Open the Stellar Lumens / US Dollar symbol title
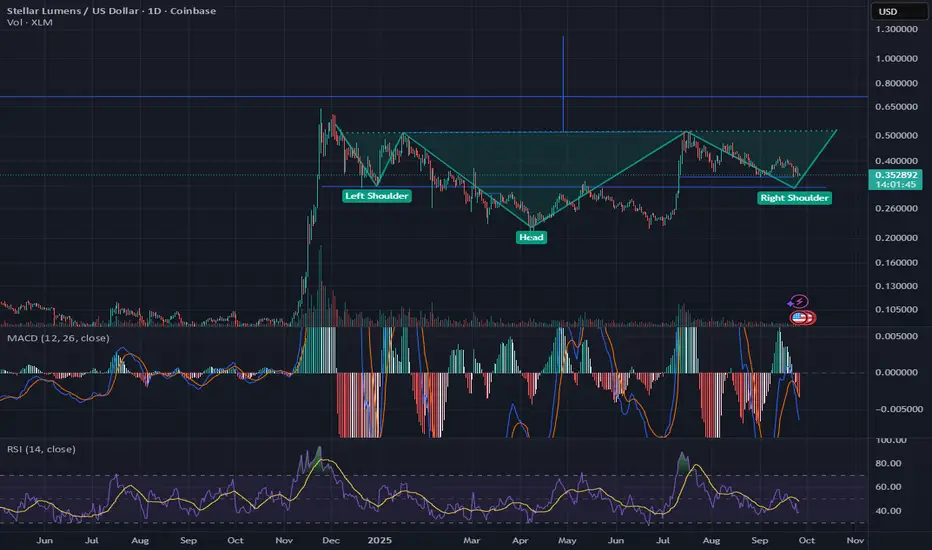The image size is (932, 550). (x=111, y=11)
